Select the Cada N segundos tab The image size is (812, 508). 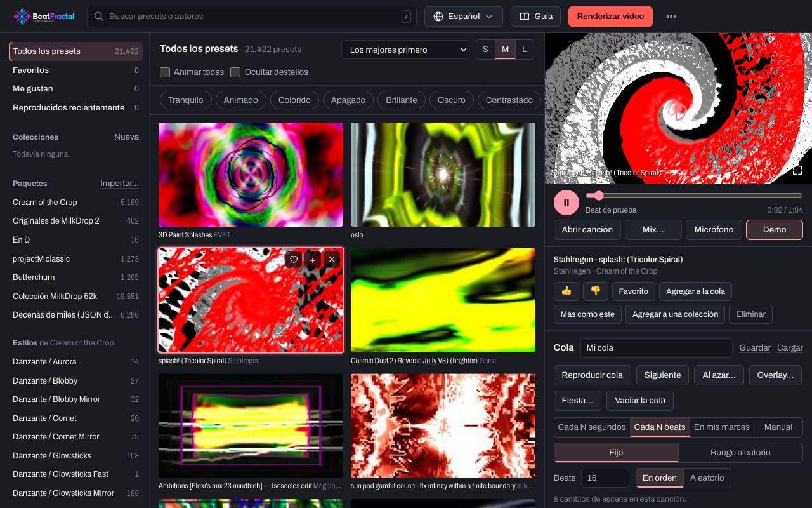coord(592,427)
